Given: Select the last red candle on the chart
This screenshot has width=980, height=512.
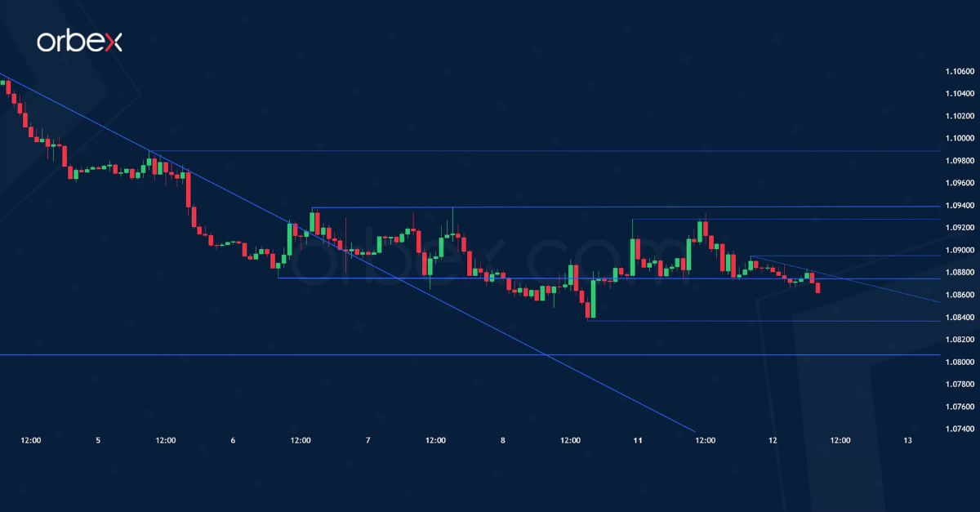Looking at the screenshot, I should pos(817,286).
